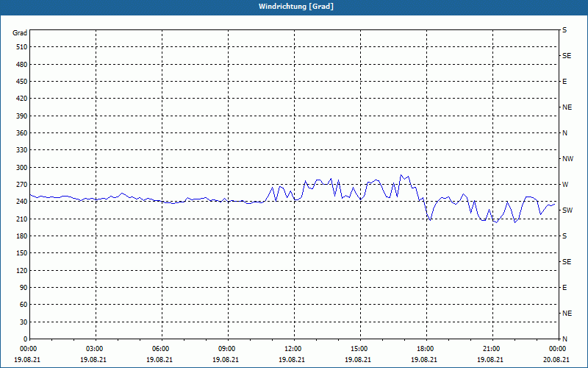Click the upper NE compass label
The height and width of the screenshot is (368, 588).
coord(567,107)
